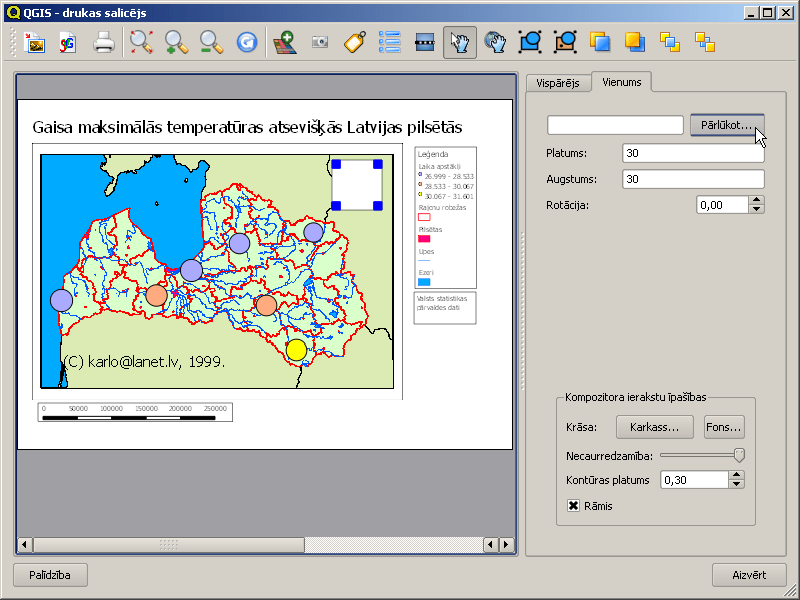Activate the Select/Move item hand tool

coord(460,42)
